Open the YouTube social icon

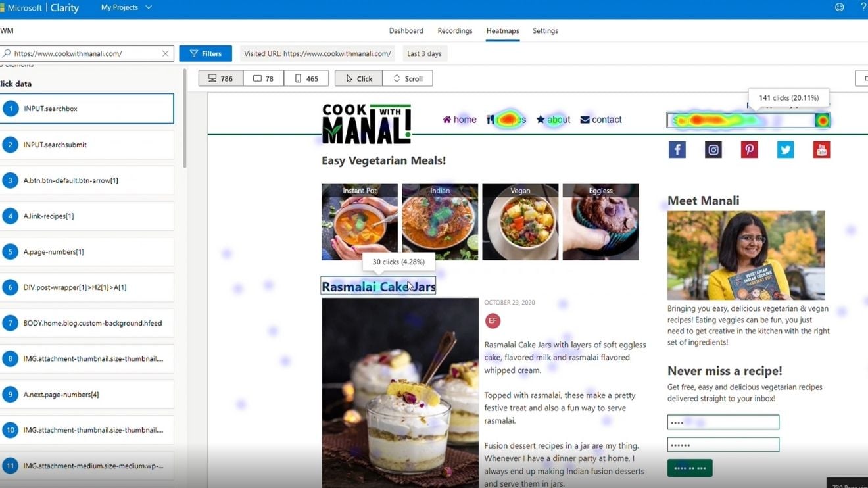click(821, 149)
